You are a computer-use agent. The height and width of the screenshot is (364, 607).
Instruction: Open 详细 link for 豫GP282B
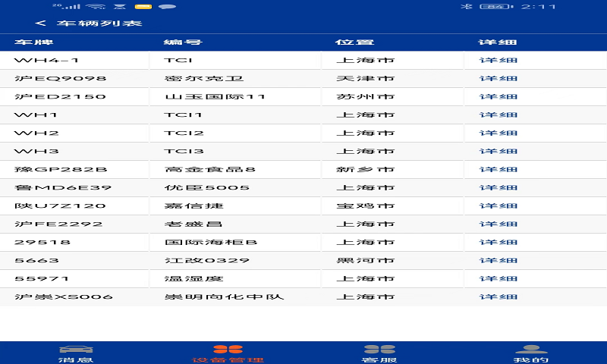(498, 169)
